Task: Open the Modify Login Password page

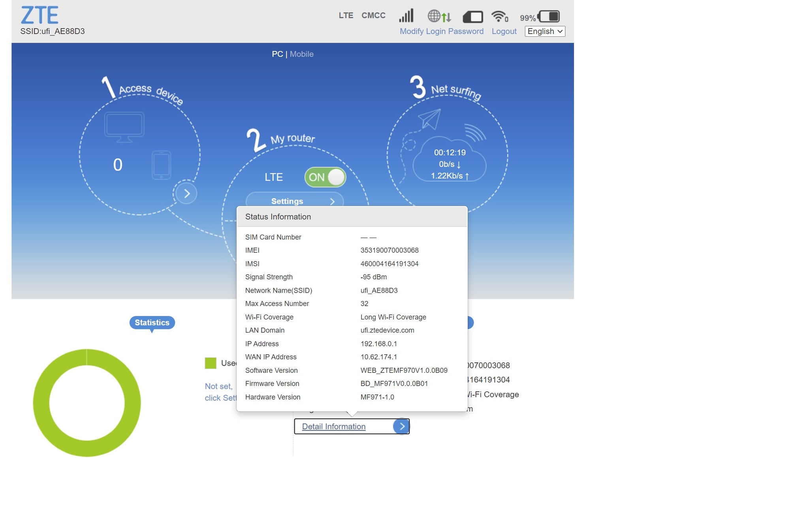Action: click(441, 31)
